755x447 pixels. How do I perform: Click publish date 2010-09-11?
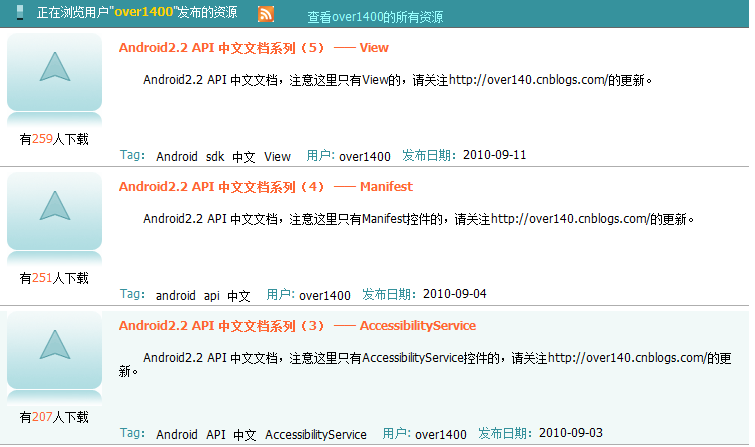click(x=495, y=155)
